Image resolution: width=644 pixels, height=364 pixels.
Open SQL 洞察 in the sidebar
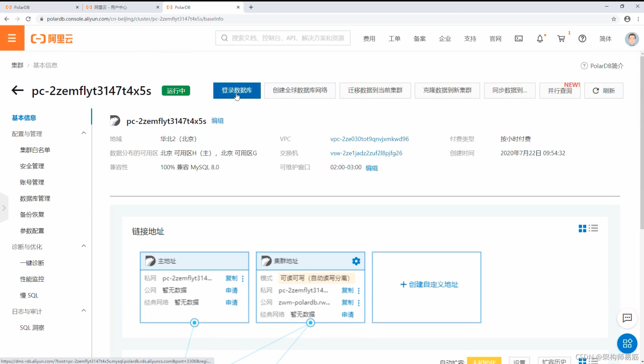32,327
